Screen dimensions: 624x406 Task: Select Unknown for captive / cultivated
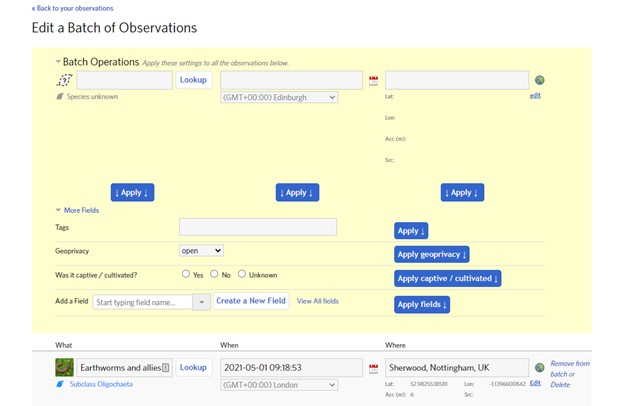[242, 274]
